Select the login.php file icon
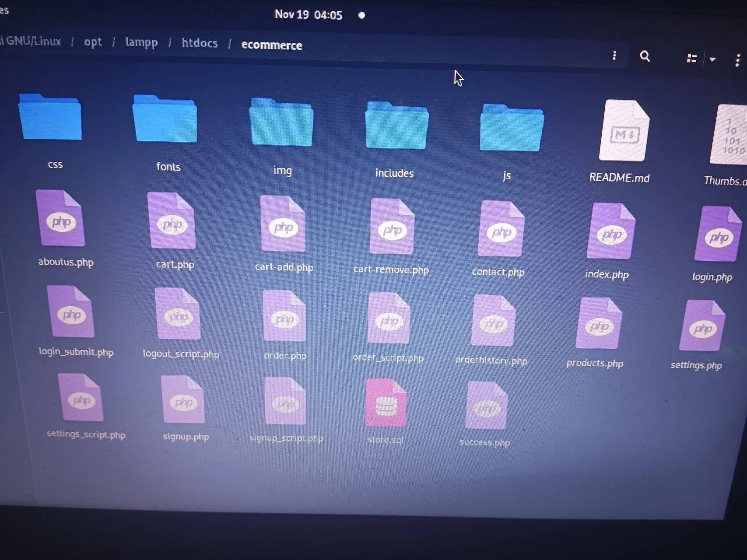Viewport: 747px width, 560px height. point(719,234)
